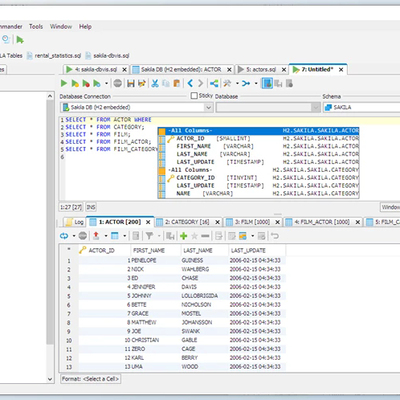Reload the result grid with the refresh icon
Viewport: 400px width, 400px height.
(64, 236)
